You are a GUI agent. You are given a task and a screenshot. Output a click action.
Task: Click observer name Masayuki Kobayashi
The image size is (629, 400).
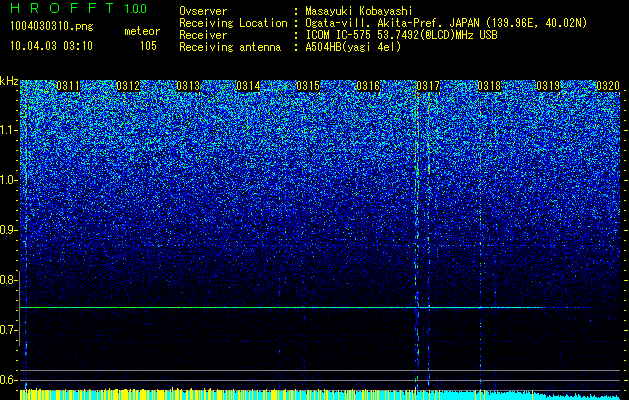pos(359,11)
